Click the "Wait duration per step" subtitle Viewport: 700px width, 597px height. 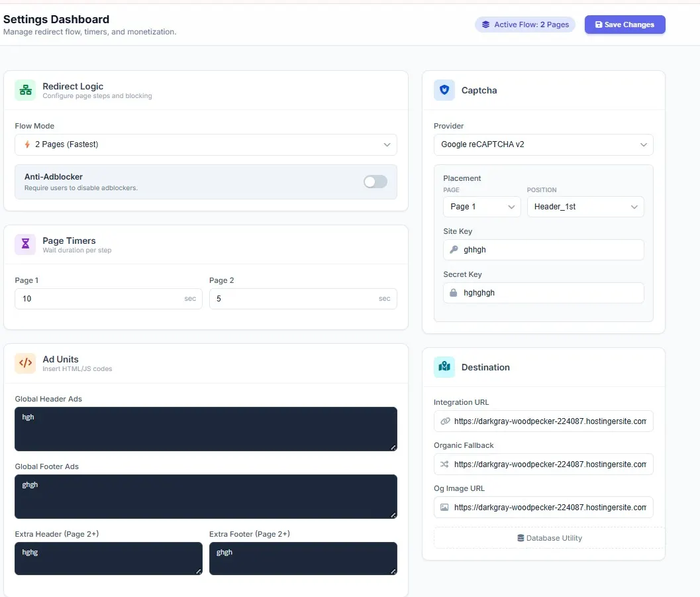point(77,250)
